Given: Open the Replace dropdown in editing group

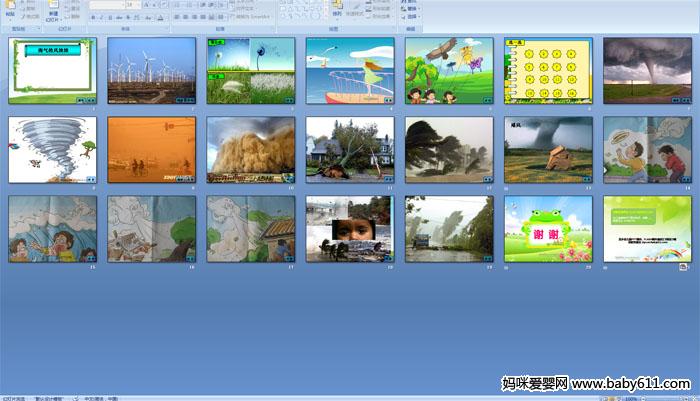Looking at the screenshot, I should click(x=410, y=8).
